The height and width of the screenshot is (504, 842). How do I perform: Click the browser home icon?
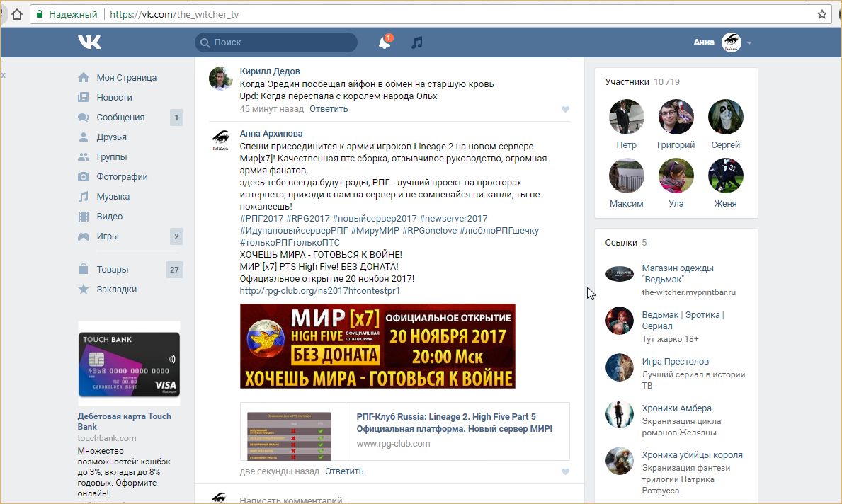coord(17,14)
